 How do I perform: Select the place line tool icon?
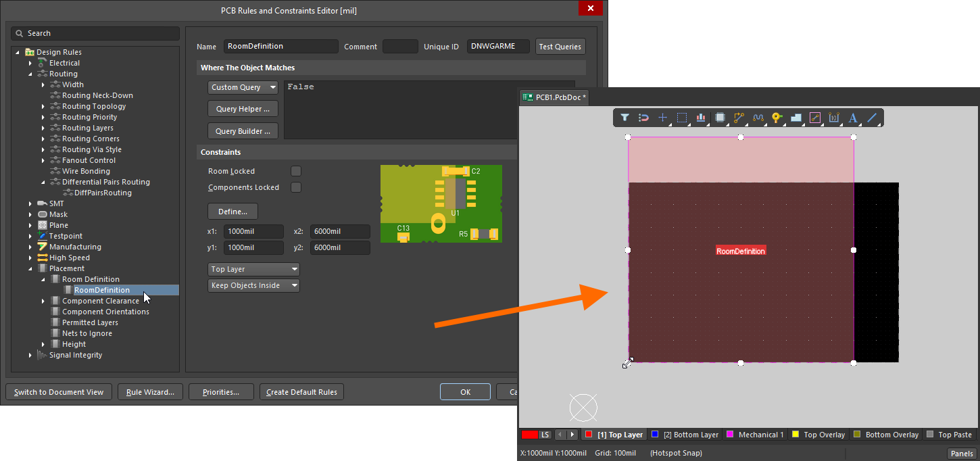872,118
